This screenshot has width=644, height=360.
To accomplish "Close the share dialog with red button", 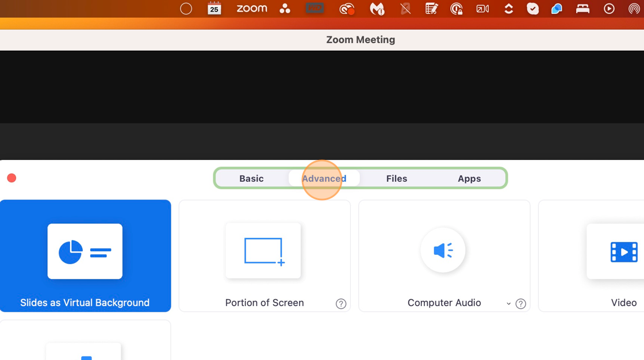I will click(11, 178).
